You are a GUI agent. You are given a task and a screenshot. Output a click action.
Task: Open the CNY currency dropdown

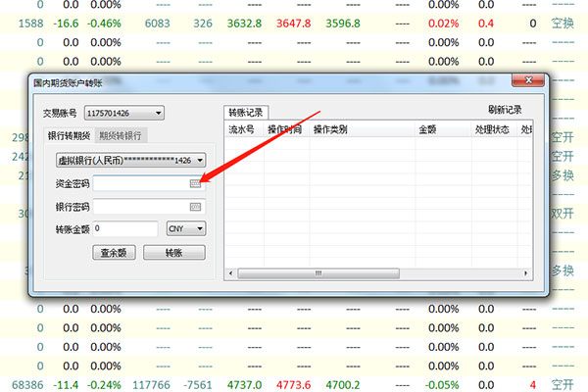pos(186,228)
